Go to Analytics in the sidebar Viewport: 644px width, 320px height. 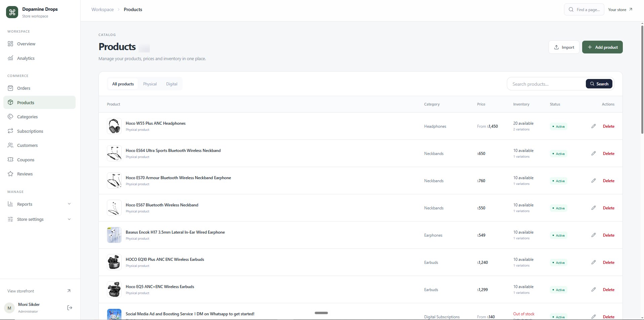click(x=39, y=58)
